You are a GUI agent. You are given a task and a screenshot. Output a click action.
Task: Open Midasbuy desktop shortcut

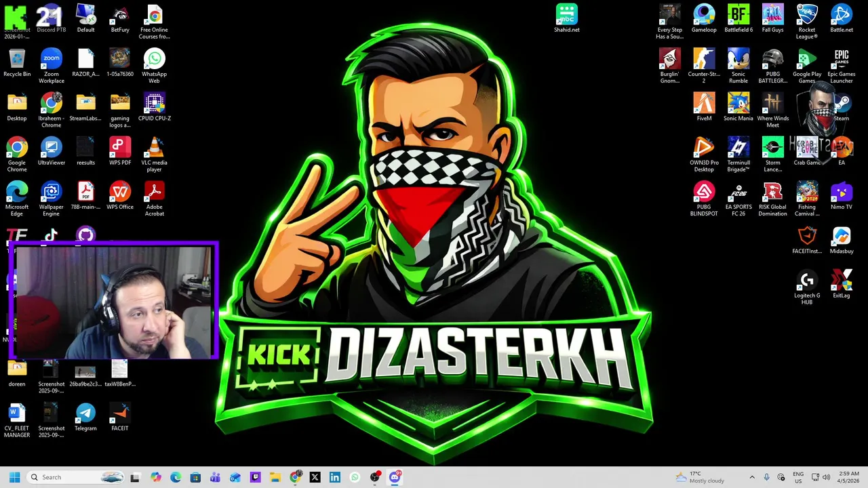842,240
